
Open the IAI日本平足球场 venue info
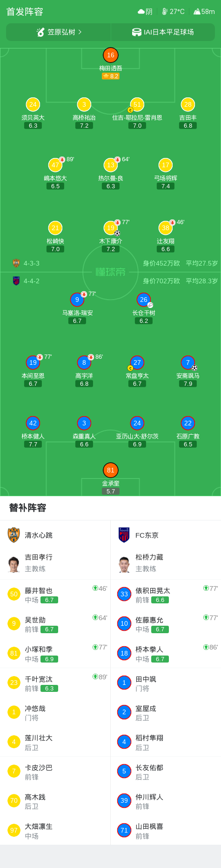(163, 32)
